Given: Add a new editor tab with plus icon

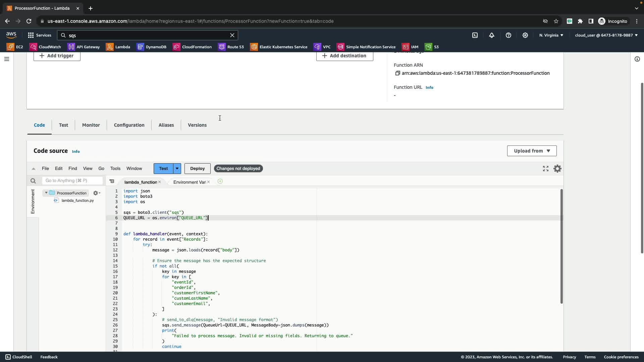Looking at the screenshot, I should point(220,181).
